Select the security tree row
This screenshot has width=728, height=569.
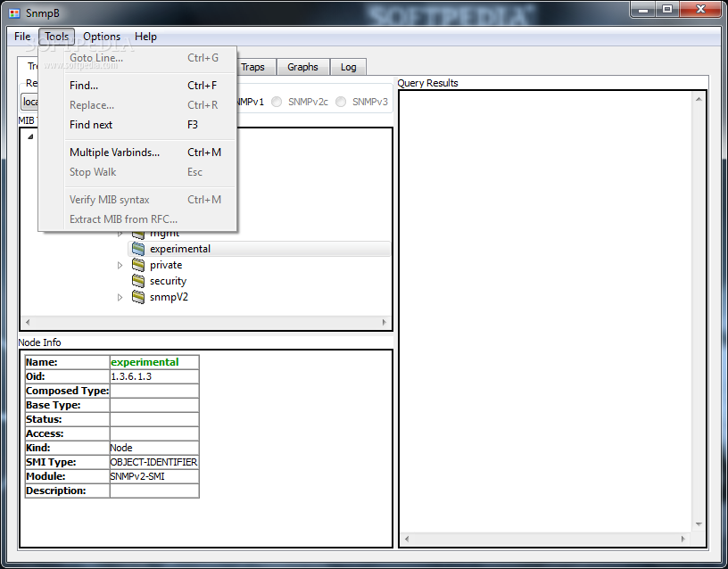click(168, 281)
